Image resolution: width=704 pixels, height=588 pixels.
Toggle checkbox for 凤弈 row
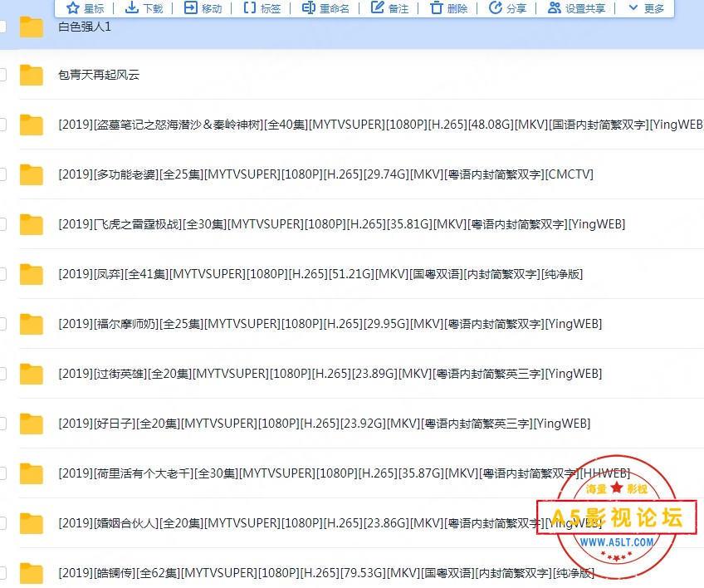coord(2,274)
